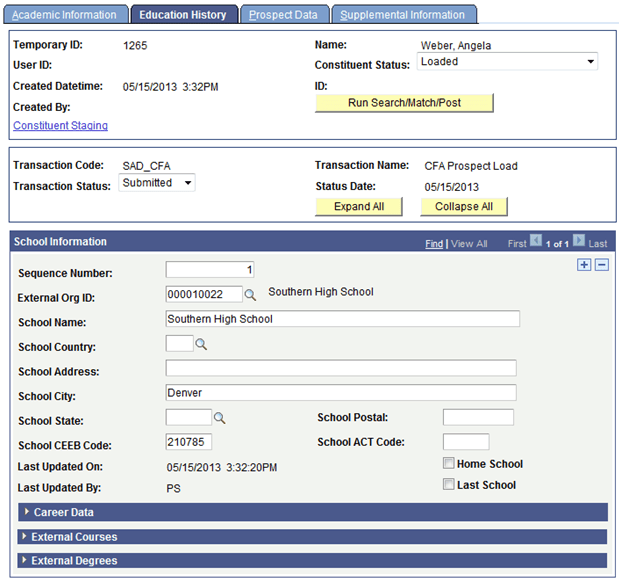Click the Collapse All button
The height and width of the screenshot is (582, 619).
point(464,207)
